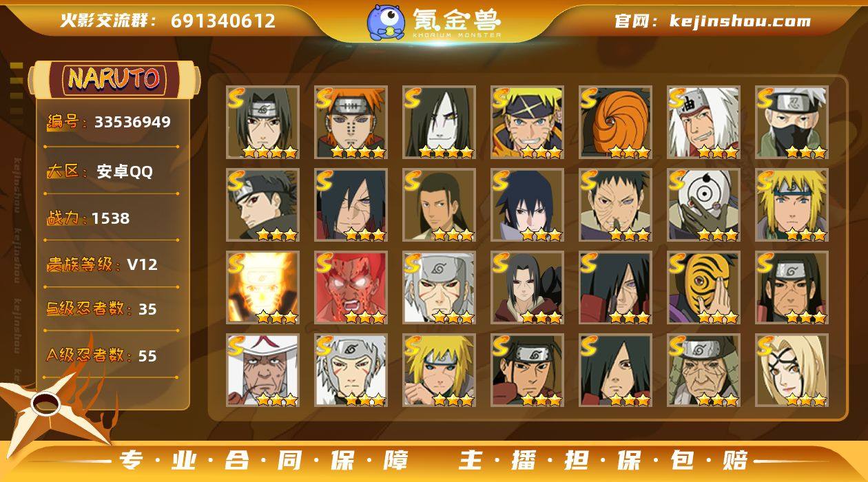868x482 pixels.
Task: Click the NARUTO scroll title banner
Action: coord(114,79)
